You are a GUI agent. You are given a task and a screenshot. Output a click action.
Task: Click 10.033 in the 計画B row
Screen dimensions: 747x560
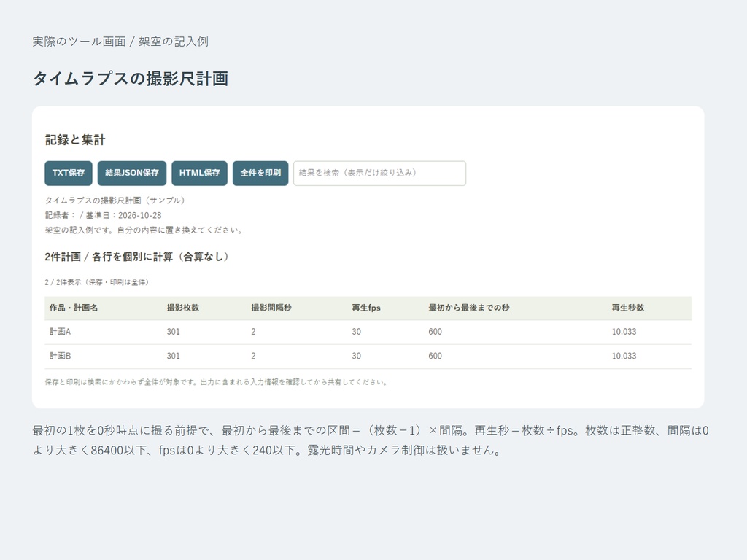tap(624, 356)
